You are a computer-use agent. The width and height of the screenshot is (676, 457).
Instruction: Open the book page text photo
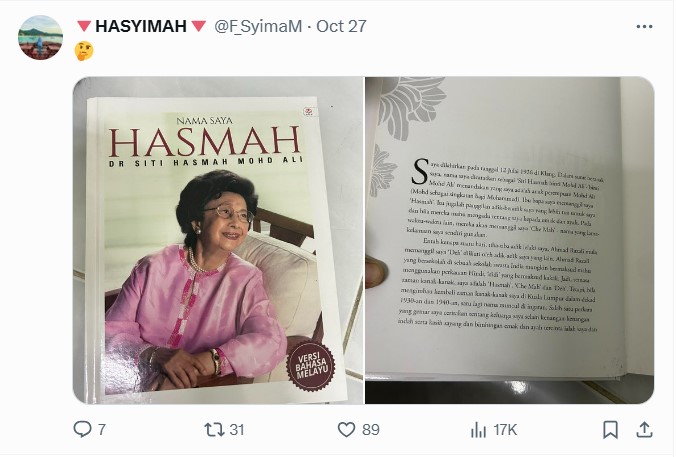(510, 241)
